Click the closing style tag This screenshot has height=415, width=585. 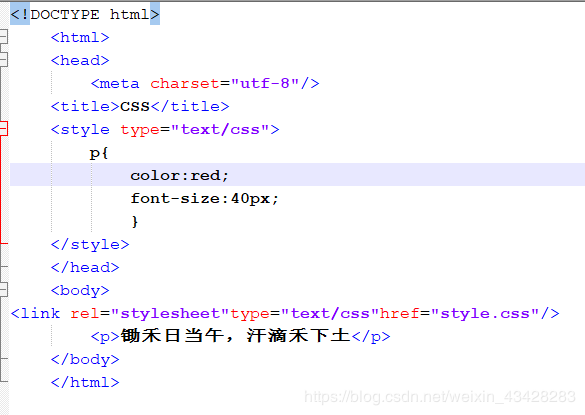pyautogui.click(x=90, y=244)
